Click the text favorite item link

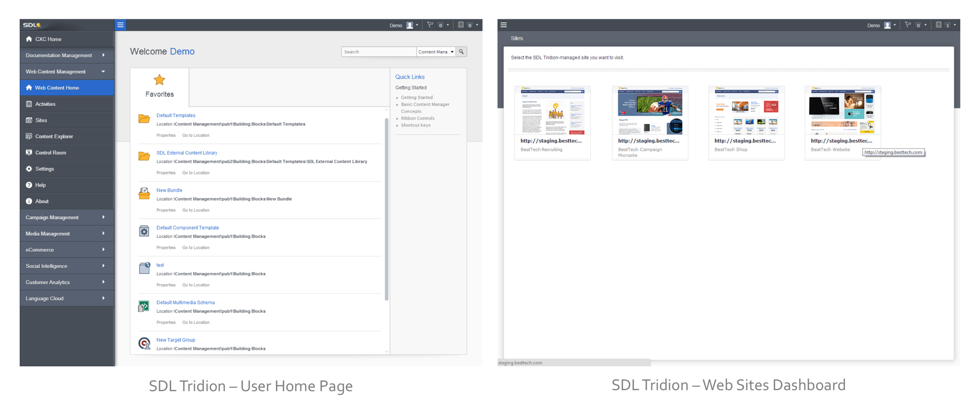(x=160, y=265)
